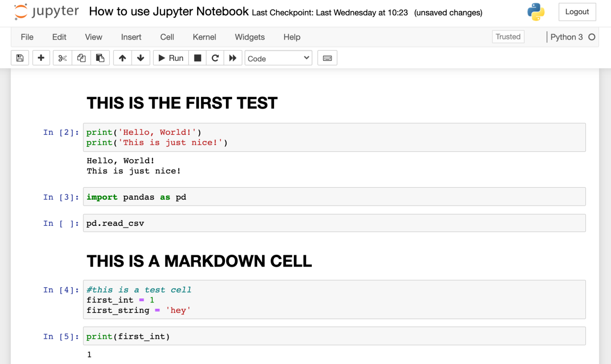The width and height of the screenshot is (611, 364).
Task: Select the Code cell type dropdown
Action: [278, 58]
